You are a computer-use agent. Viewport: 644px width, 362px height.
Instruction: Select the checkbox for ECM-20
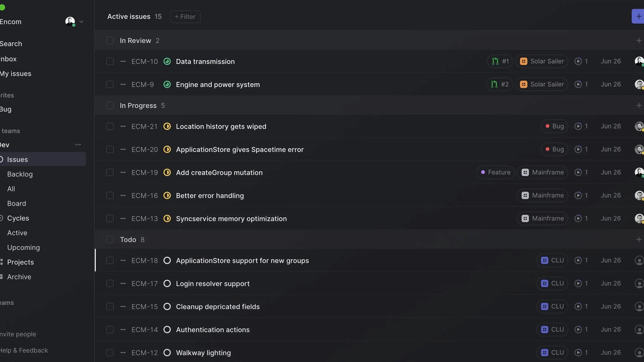click(110, 149)
